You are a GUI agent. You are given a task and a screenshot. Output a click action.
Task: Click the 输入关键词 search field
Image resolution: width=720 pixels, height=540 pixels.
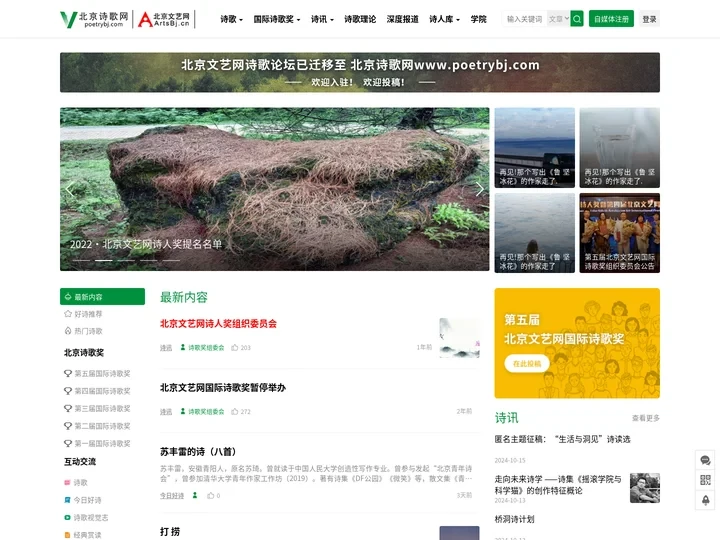pyautogui.click(x=524, y=19)
